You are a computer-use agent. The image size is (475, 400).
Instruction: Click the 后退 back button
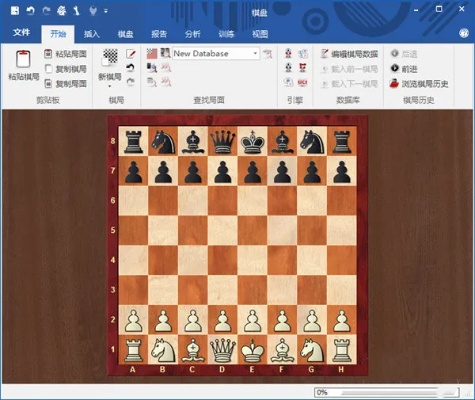tap(404, 54)
